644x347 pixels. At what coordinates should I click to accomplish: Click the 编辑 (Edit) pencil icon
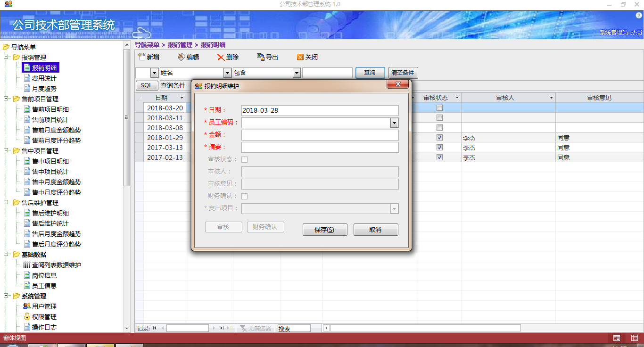click(181, 57)
